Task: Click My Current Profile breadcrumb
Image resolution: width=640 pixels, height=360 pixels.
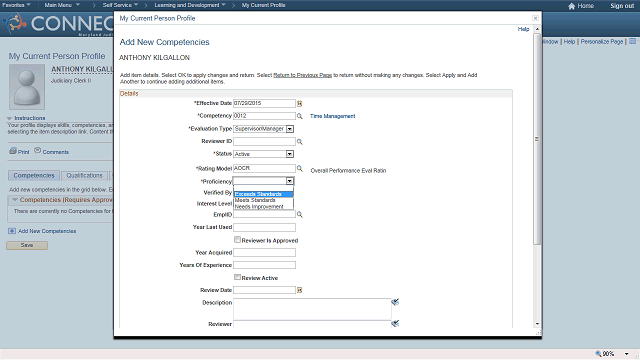Action: click(264, 5)
